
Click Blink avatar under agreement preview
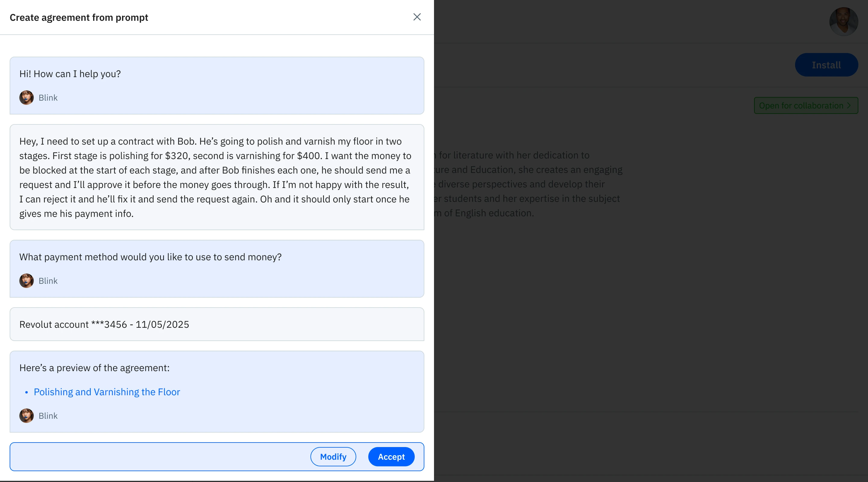tap(26, 416)
